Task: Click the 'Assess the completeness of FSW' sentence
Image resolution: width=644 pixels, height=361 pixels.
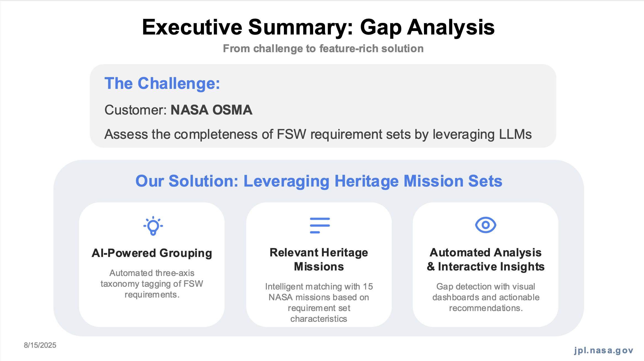Action: [318, 134]
